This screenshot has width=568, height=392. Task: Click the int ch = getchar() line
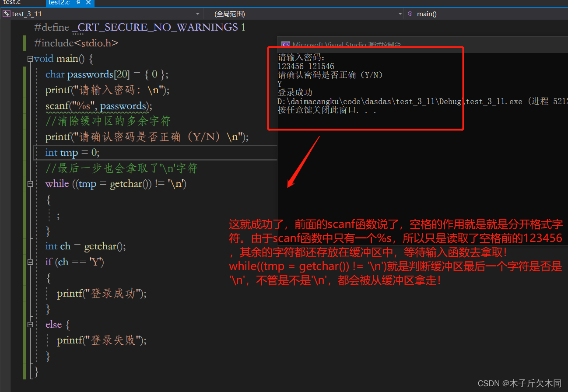[x=86, y=246]
